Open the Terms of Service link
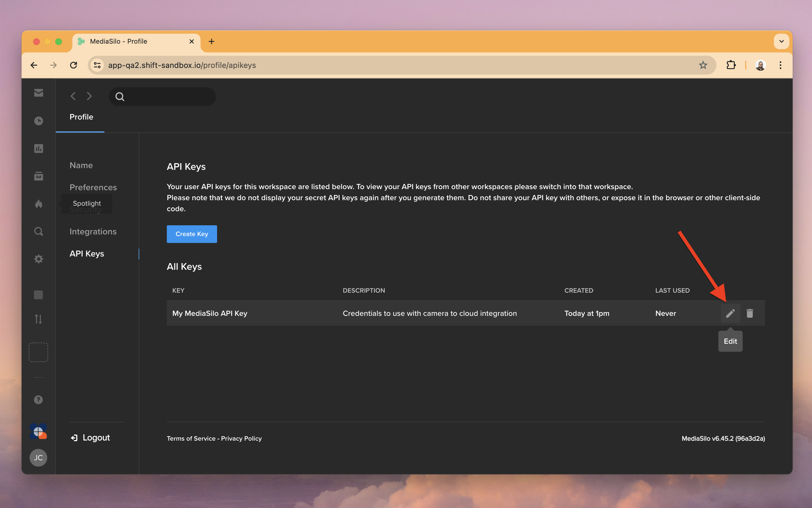Screen dimensions: 812x508 191,438
